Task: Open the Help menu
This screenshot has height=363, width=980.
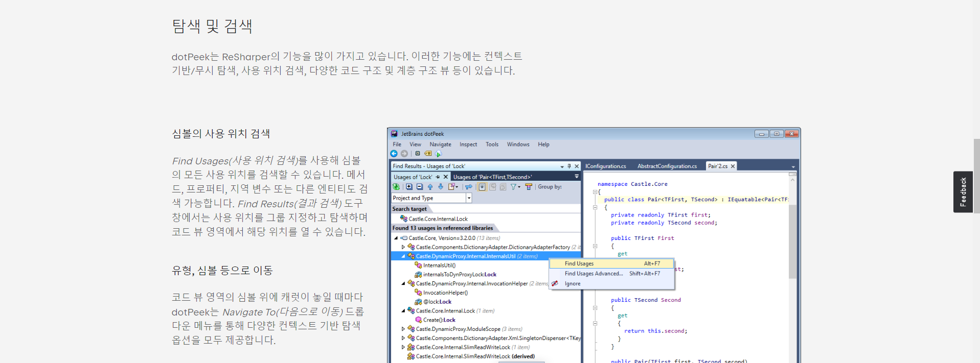Action: pyautogui.click(x=543, y=144)
